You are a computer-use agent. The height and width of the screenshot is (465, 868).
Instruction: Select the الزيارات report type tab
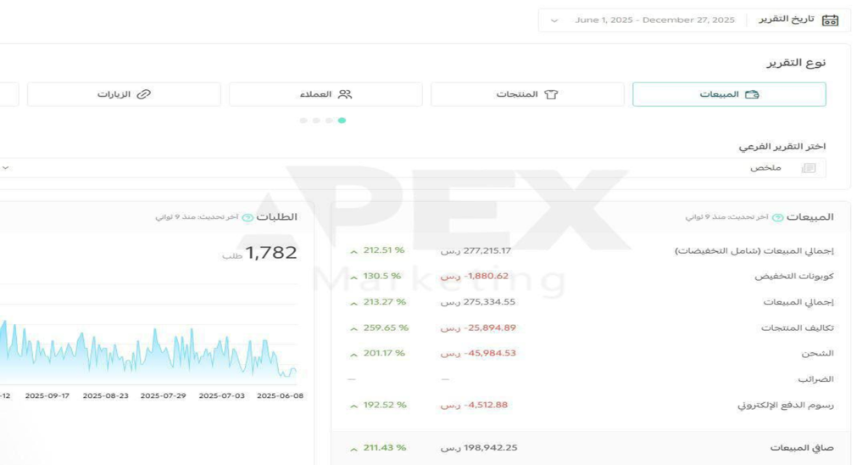(124, 94)
